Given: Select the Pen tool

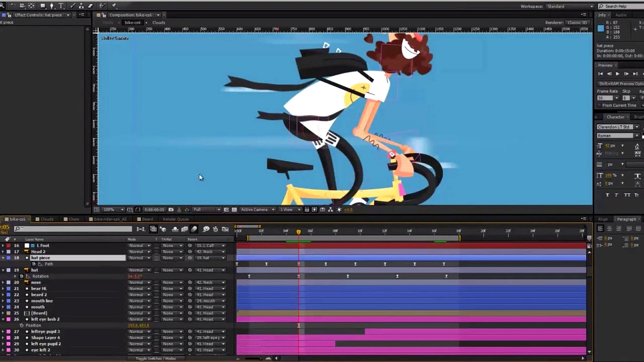Looking at the screenshot, I should [52, 6].
